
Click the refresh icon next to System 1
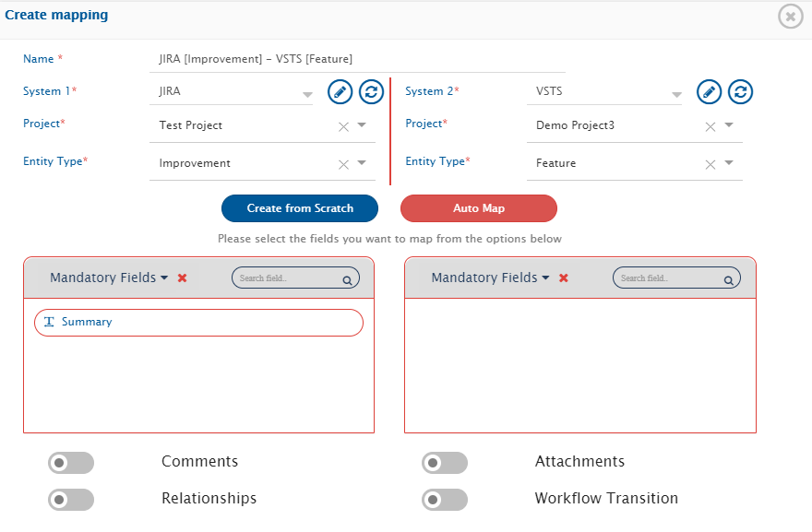(371, 91)
